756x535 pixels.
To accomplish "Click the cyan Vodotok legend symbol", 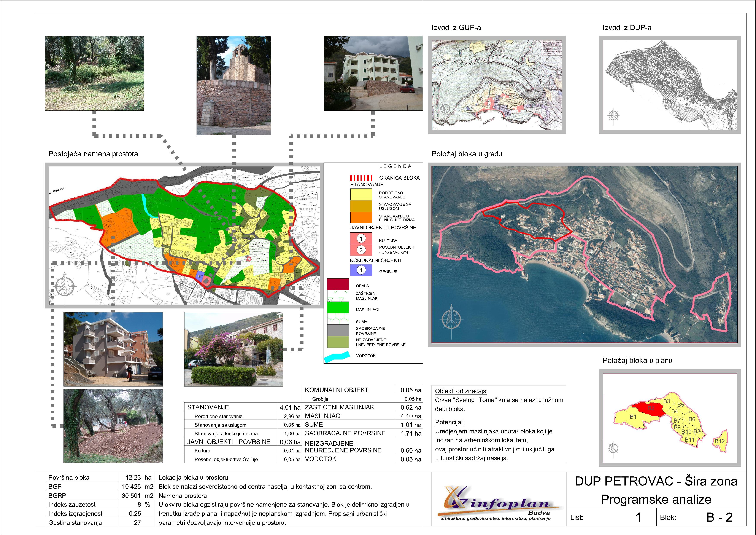I will point(337,357).
